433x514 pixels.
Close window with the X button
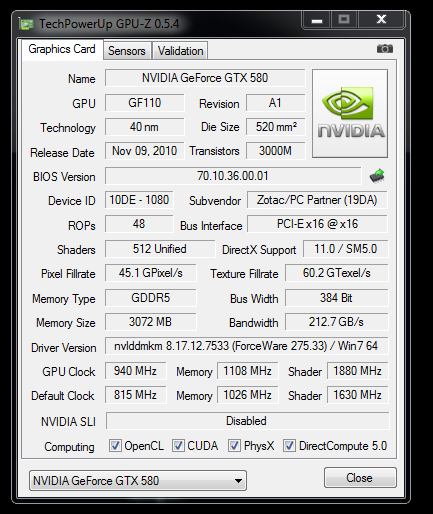click(381, 20)
